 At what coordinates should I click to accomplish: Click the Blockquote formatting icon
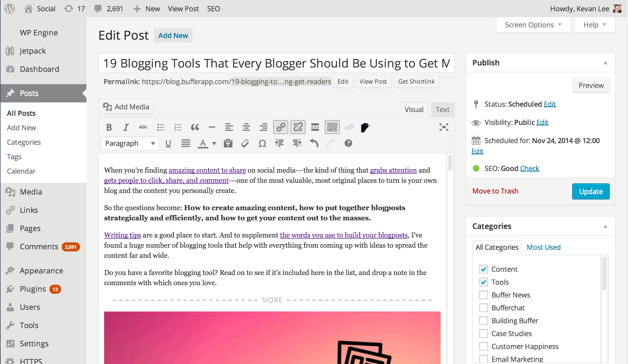point(194,127)
